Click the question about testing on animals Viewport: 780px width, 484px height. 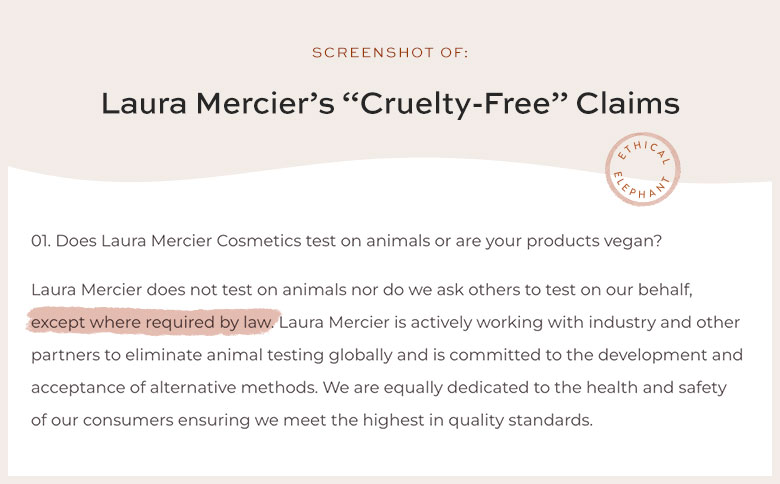pyautogui.click(x=347, y=241)
